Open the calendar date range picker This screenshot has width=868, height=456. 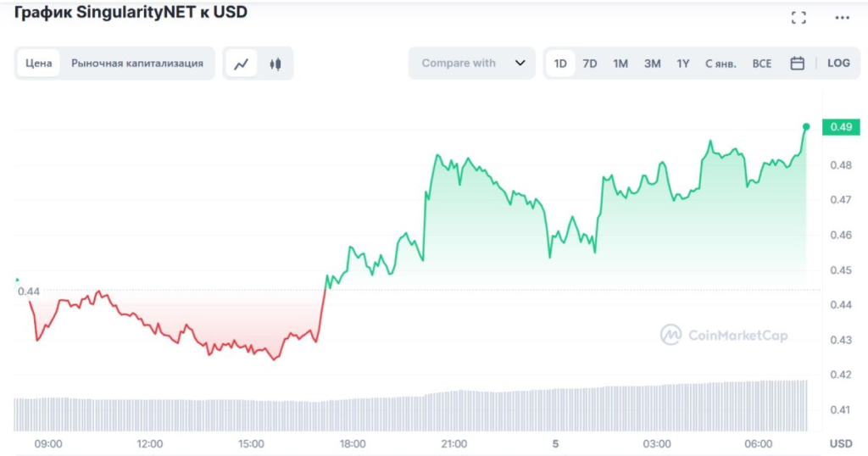tap(797, 64)
